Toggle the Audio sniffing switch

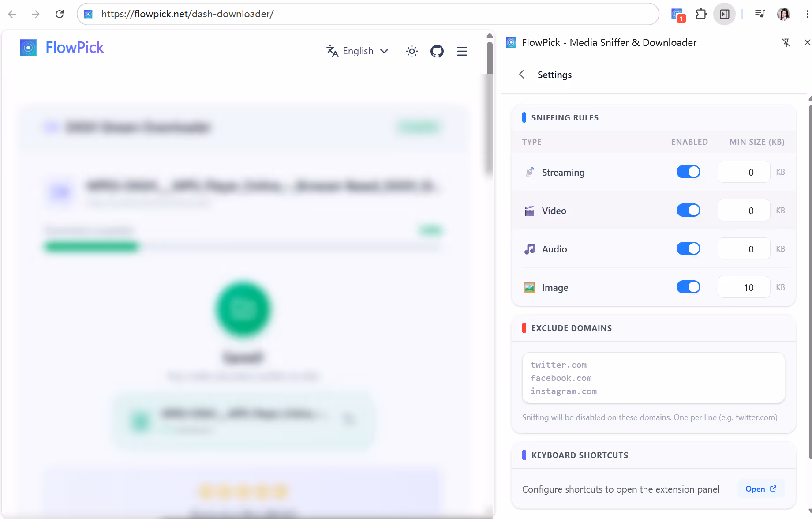pos(689,248)
